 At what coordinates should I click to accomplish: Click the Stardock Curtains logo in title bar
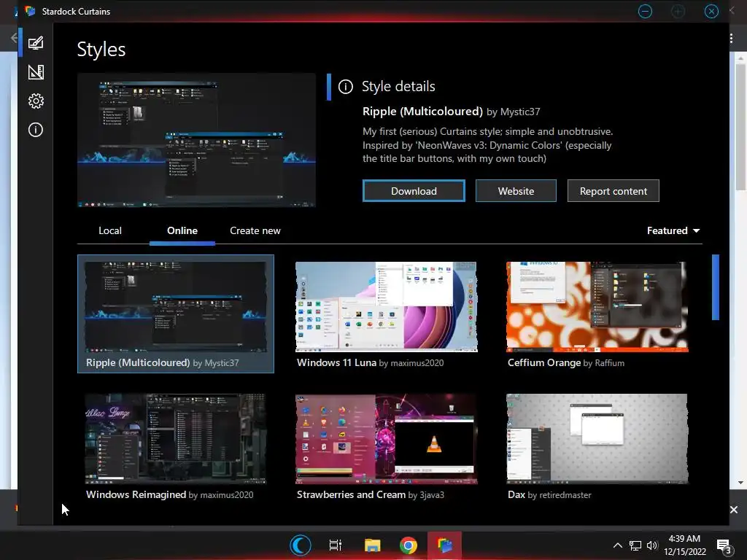tap(30, 11)
